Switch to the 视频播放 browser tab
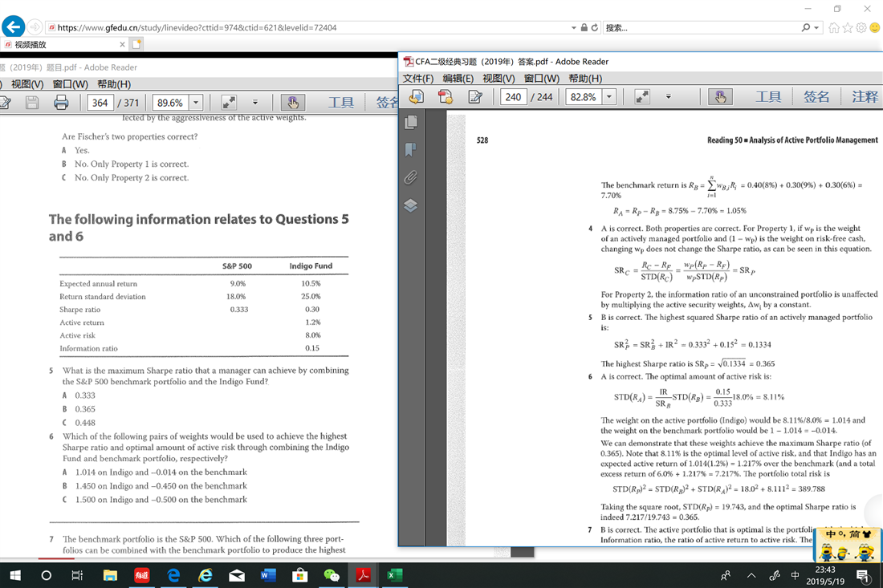The width and height of the screenshot is (883, 588). pyautogui.click(x=63, y=44)
